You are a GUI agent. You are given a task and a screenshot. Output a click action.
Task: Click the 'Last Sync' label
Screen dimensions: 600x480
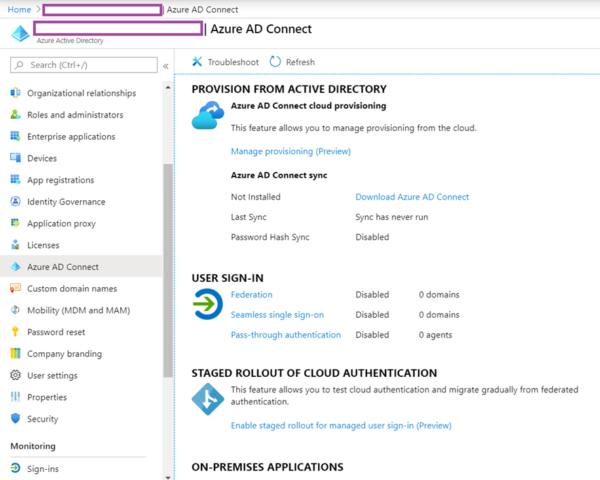249,217
